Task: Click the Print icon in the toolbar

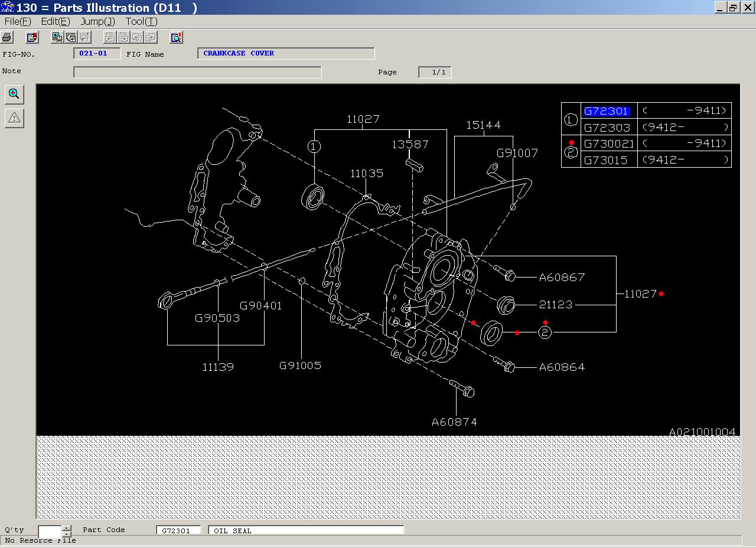Action: [7, 37]
